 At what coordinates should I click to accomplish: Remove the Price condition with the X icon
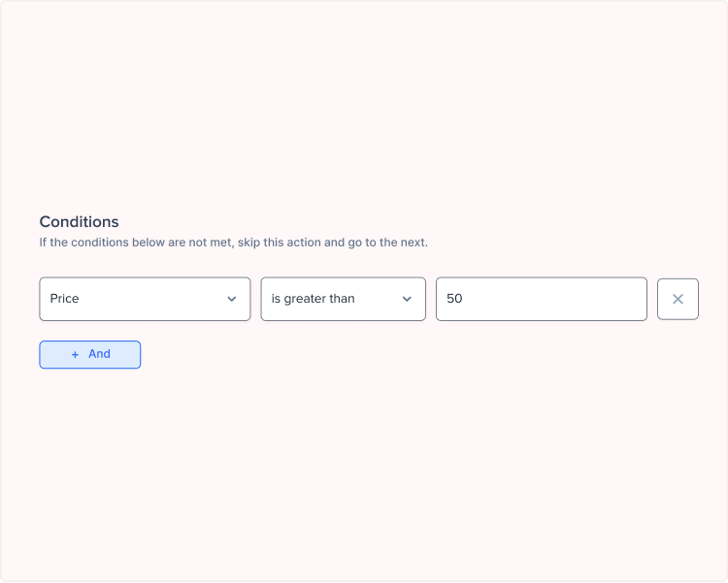[x=678, y=299]
